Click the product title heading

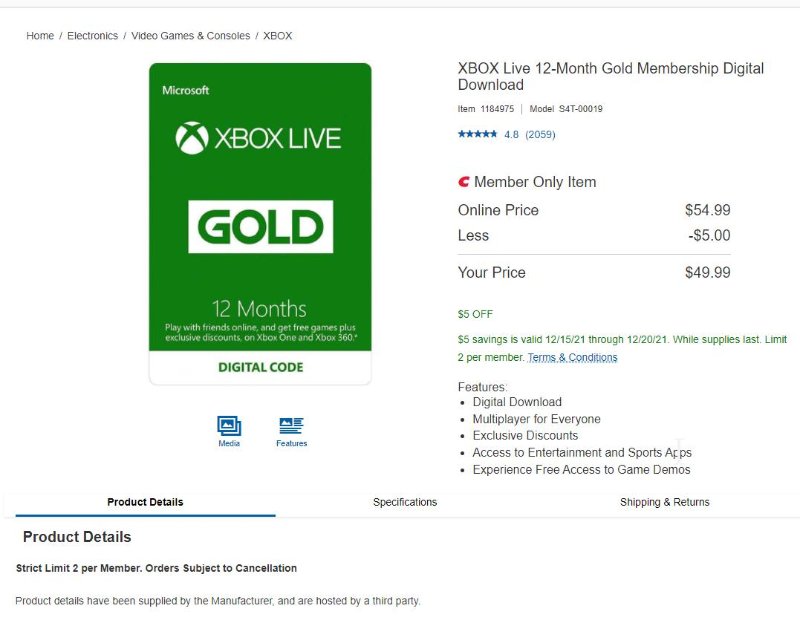pos(611,77)
